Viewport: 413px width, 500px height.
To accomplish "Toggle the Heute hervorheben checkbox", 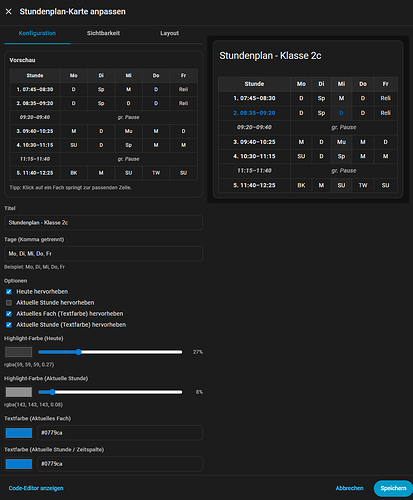I will (9, 292).
